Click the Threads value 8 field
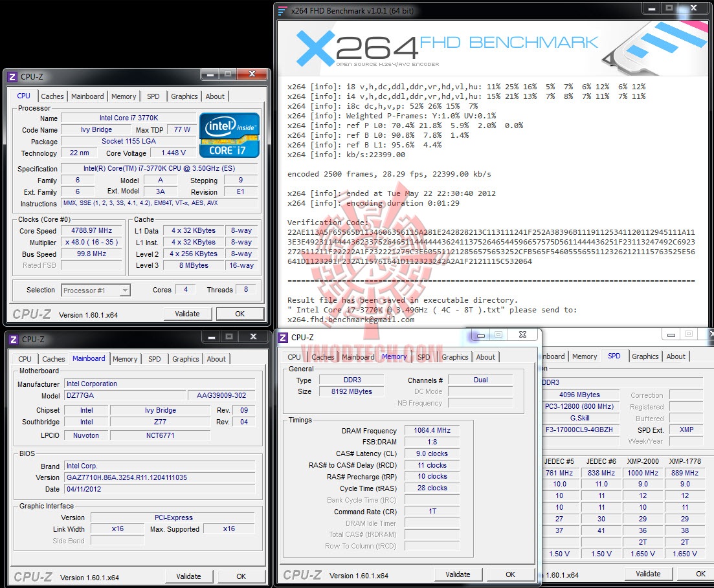The height and width of the screenshot is (588, 714). pos(246,289)
